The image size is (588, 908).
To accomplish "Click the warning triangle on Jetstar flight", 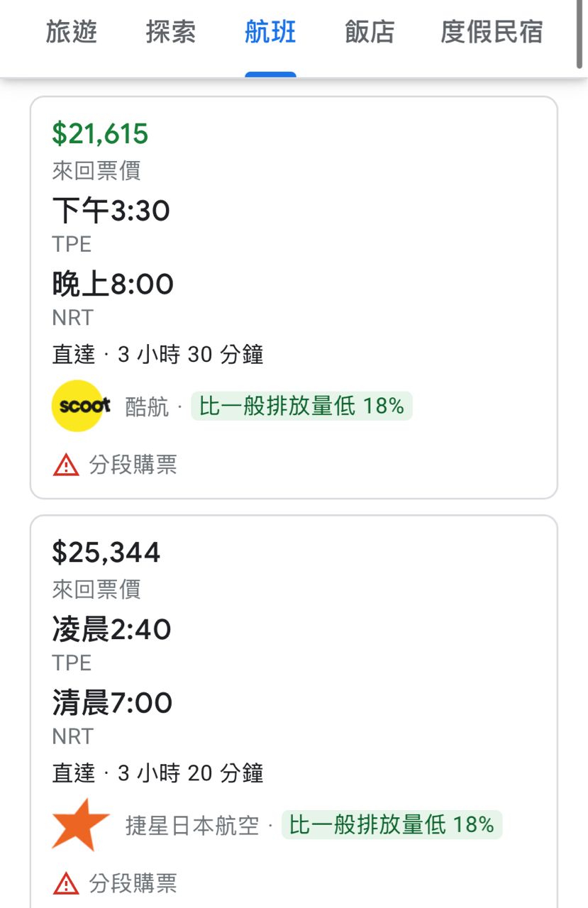I will [66, 883].
